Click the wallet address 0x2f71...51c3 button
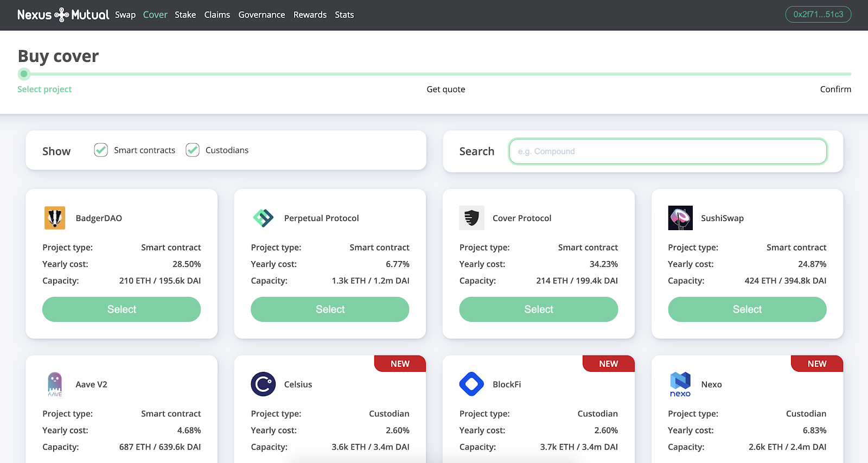 click(x=818, y=14)
